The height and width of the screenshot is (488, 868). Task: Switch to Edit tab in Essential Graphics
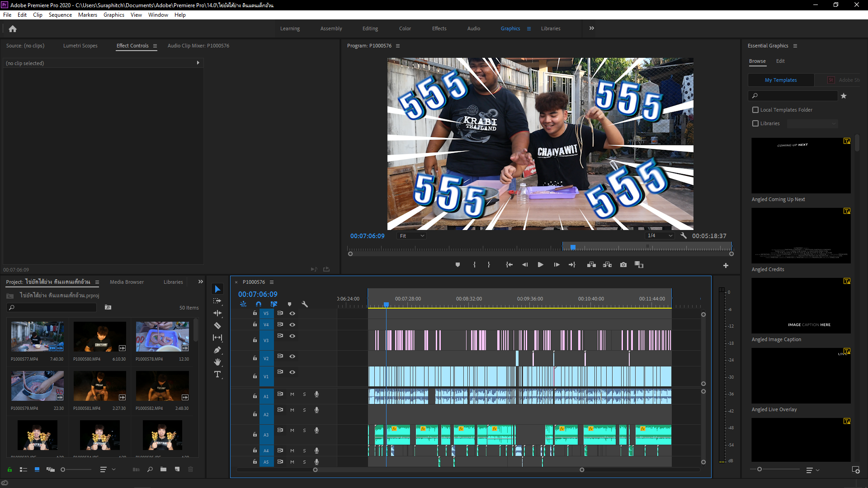coord(780,61)
